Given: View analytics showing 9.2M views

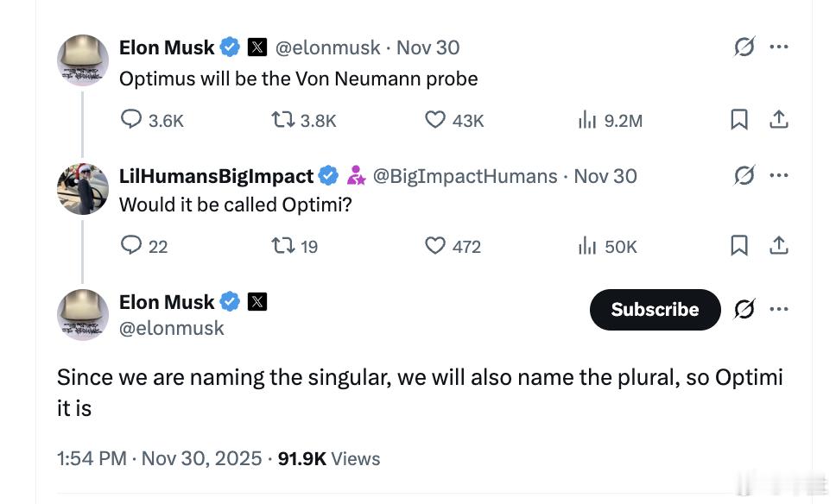Looking at the screenshot, I should click(587, 120).
